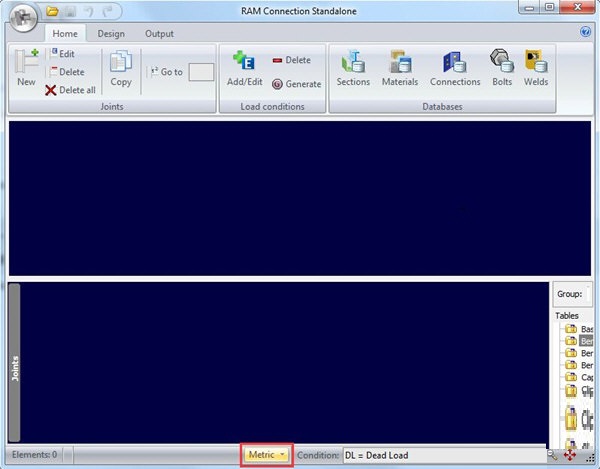The width and height of the screenshot is (600, 469).
Task: Create a New joint
Action: [26, 68]
